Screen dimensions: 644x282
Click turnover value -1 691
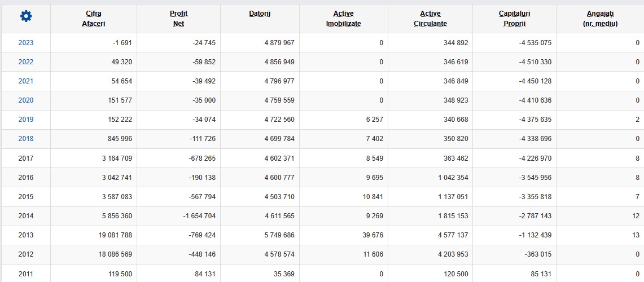pos(122,43)
